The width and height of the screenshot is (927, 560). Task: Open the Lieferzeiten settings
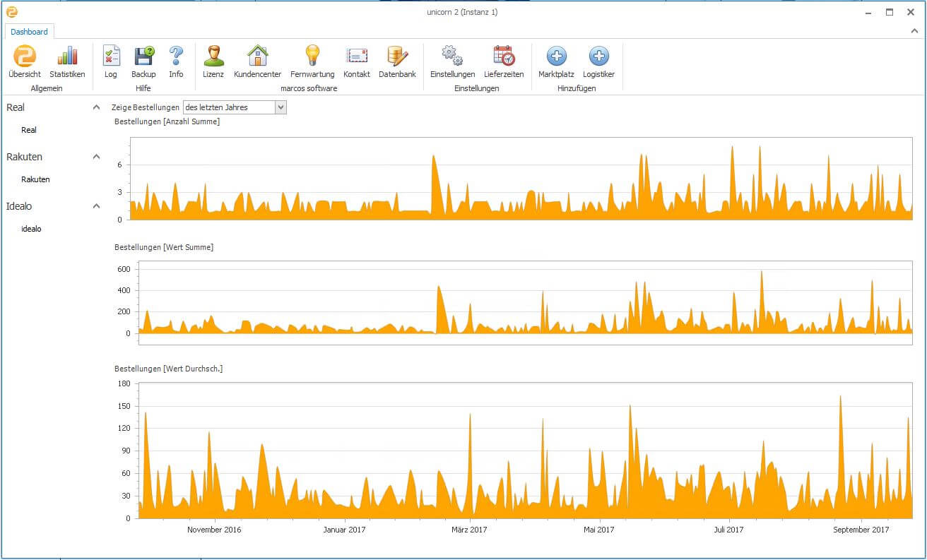coord(503,60)
